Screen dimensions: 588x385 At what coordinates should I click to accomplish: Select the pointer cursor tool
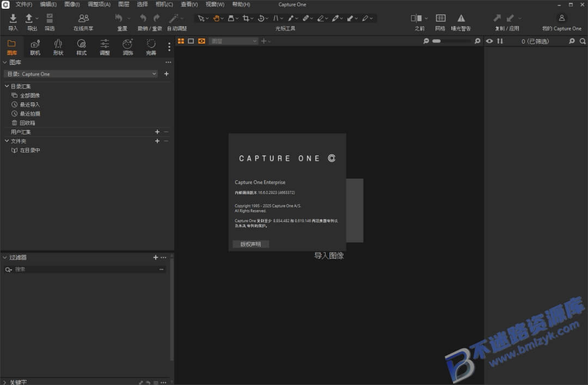201,18
